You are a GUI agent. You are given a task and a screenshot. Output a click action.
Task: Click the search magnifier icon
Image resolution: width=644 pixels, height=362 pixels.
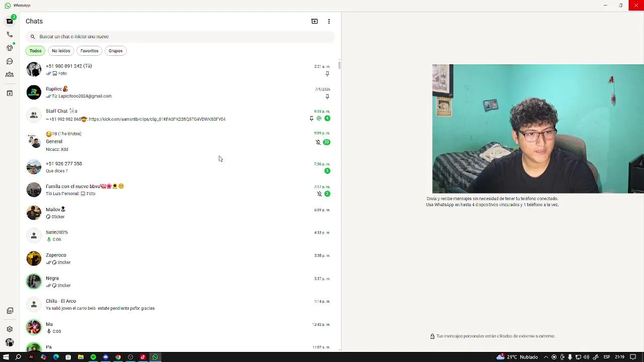(33, 37)
